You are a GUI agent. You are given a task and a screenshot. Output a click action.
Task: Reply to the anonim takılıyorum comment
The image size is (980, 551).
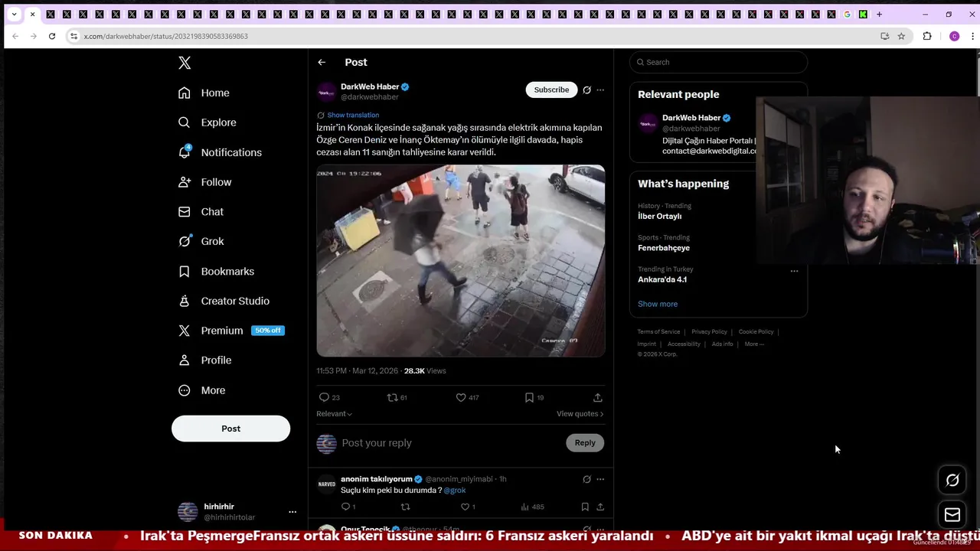coord(348,507)
